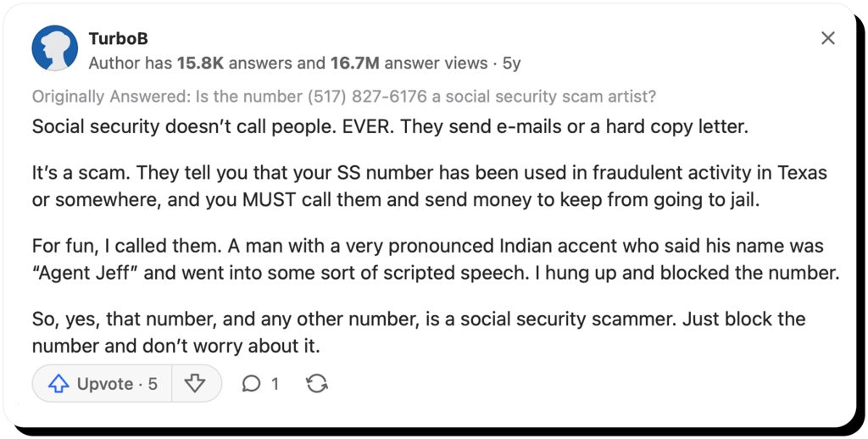This screenshot has width=868, height=439.
Task: Click the TurboB author name
Action: [118, 39]
